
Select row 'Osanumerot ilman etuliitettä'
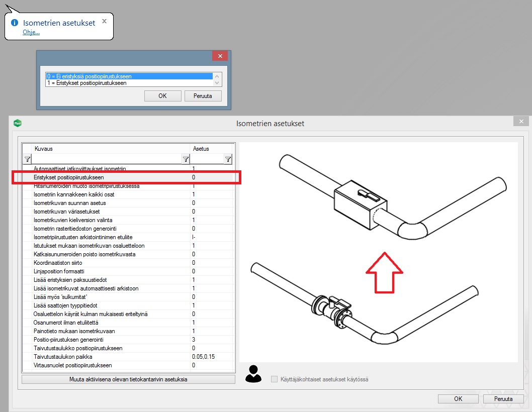[x=128, y=323]
